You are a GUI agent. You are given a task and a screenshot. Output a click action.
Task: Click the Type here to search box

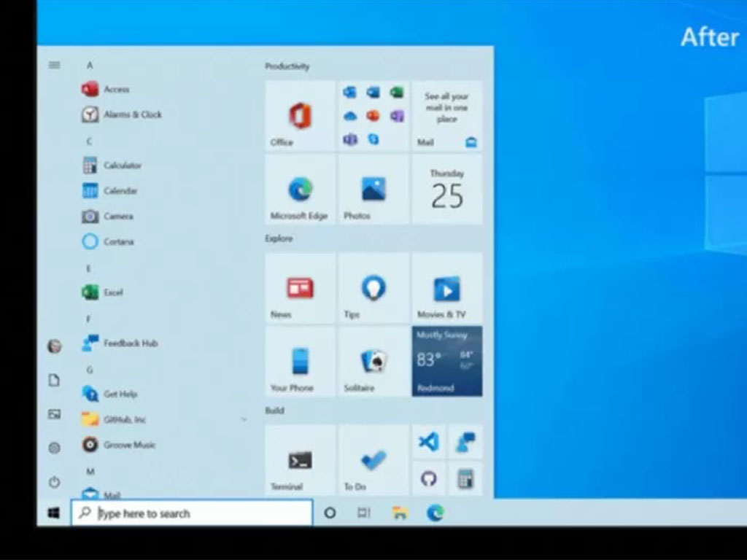(x=192, y=513)
